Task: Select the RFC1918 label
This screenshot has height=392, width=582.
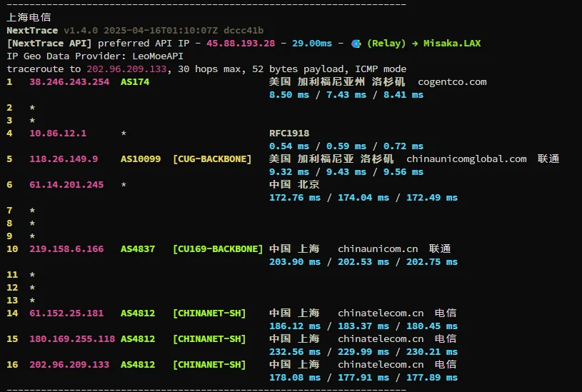Action: 289,134
